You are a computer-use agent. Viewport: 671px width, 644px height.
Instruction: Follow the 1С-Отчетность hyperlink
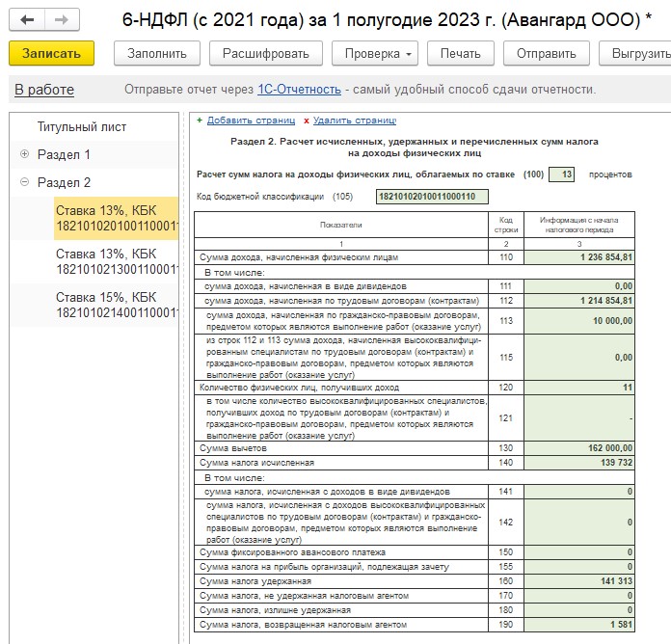299,90
